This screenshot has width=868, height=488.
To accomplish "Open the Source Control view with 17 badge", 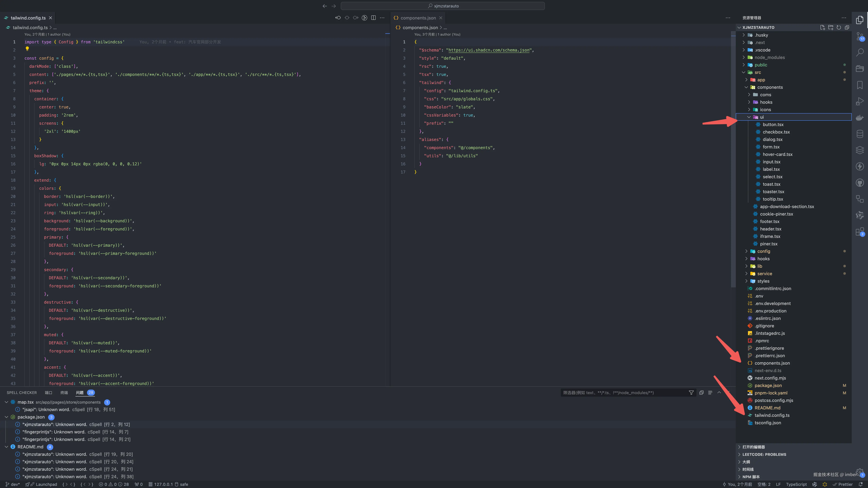I will (860, 36).
